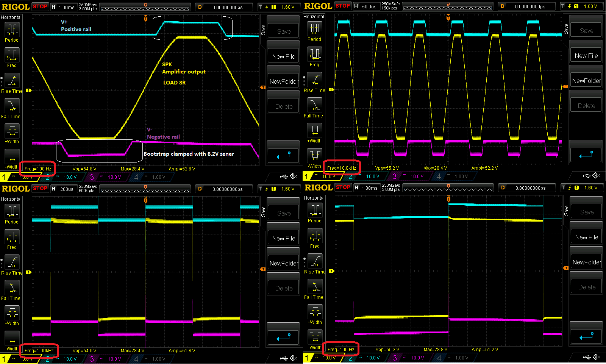
Task: Click the Ampl=52.6 V measurement readout
Action: point(182,169)
